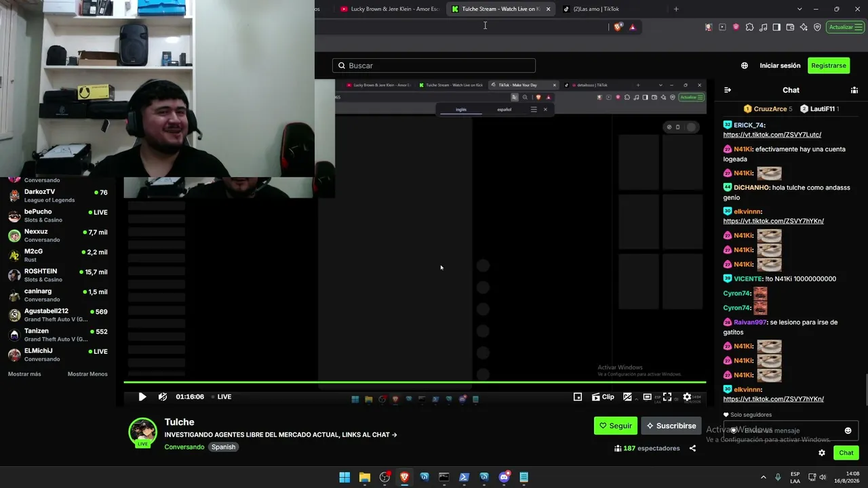
Task: Click the Actualizar browser menu button
Action: pos(846,27)
